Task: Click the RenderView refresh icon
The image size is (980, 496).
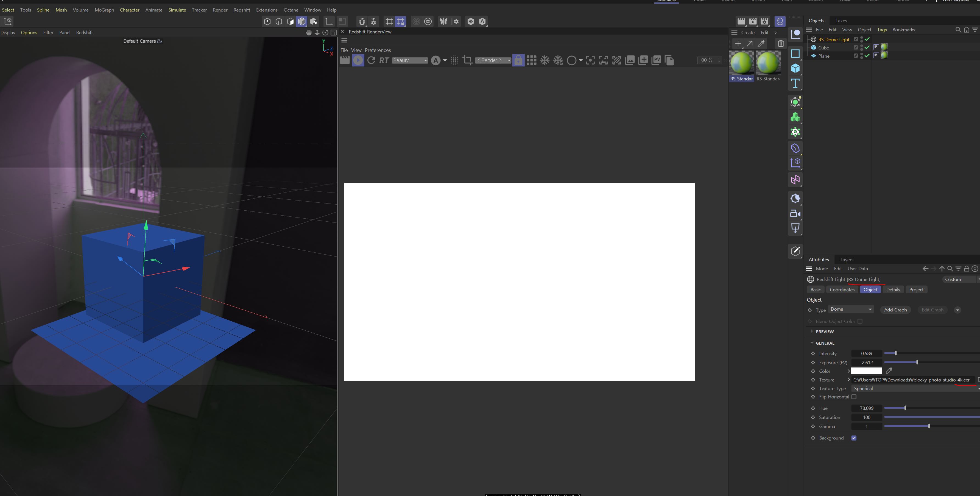Action: 371,60
